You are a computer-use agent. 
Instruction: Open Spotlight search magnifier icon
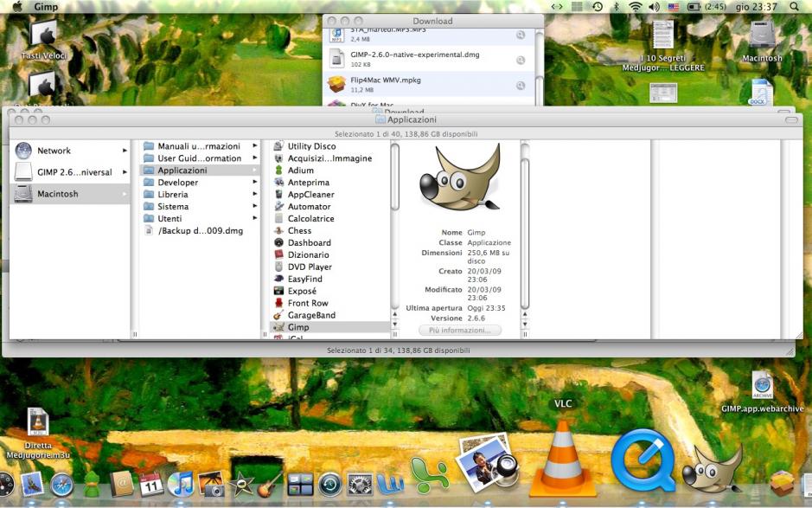click(794, 7)
